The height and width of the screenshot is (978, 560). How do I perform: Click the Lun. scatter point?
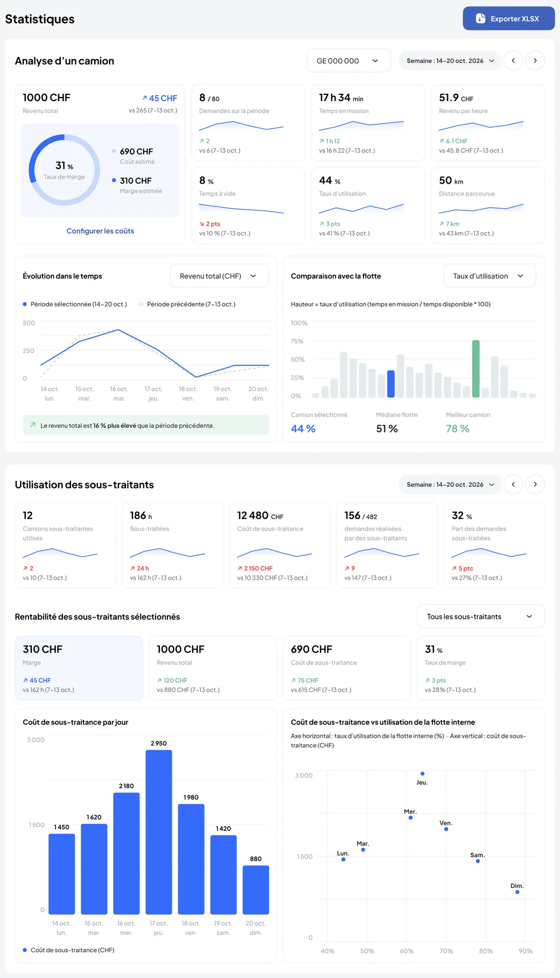[344, 860]
